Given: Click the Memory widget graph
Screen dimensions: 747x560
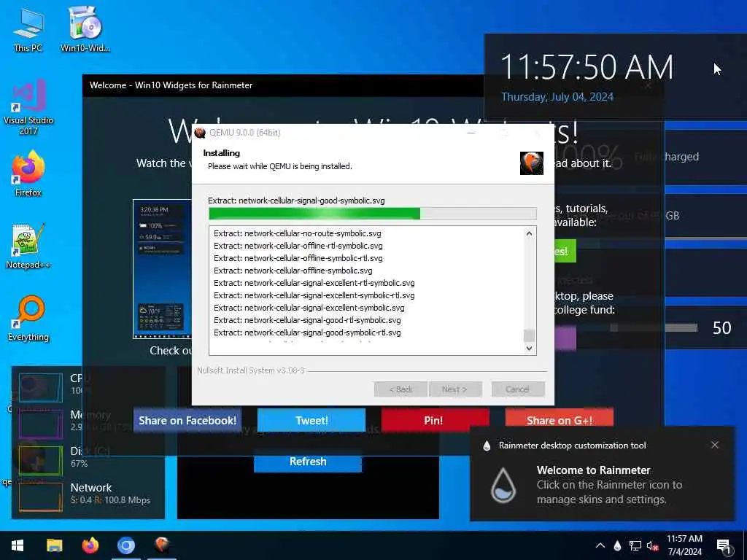Looking at the screenshot, I should 41,424.
